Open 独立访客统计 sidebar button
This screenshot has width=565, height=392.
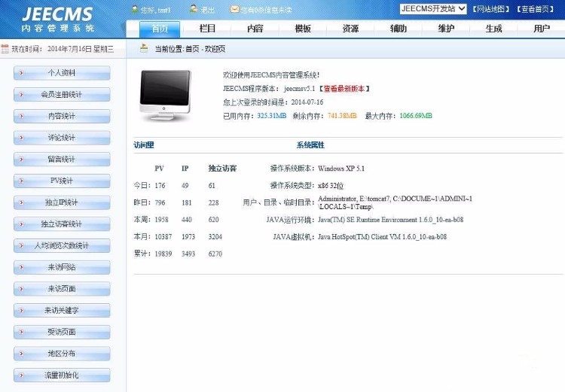pos(62,224)
